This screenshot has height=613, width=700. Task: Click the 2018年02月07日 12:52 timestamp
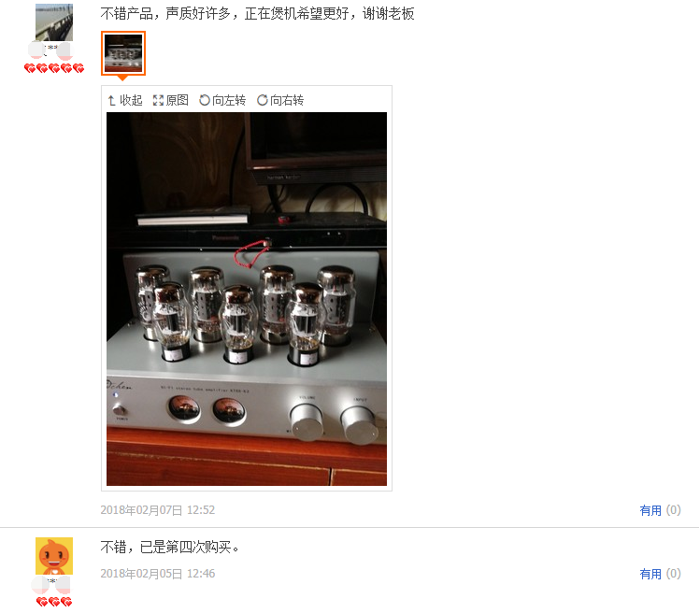pyautogui.click(x=158, y=510)
